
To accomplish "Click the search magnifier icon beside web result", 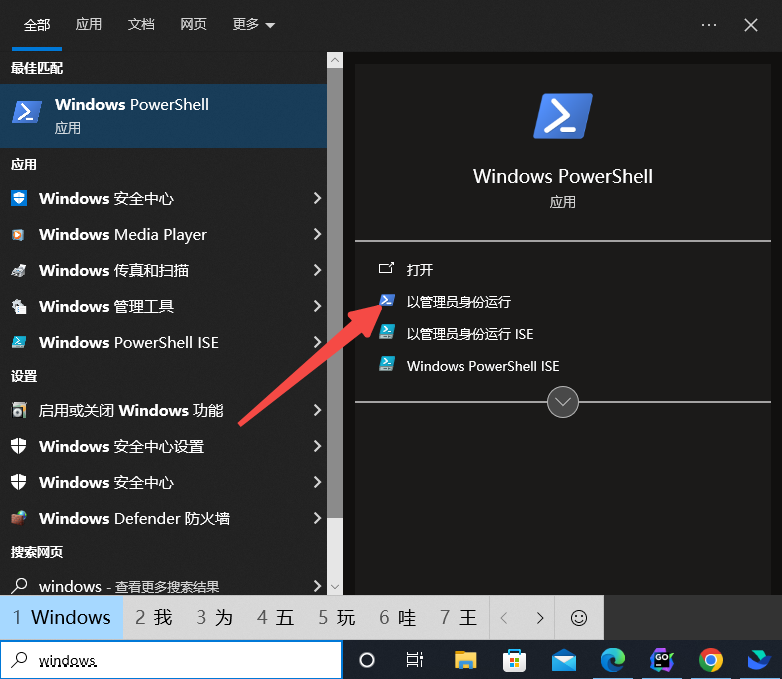I will 19,585.
